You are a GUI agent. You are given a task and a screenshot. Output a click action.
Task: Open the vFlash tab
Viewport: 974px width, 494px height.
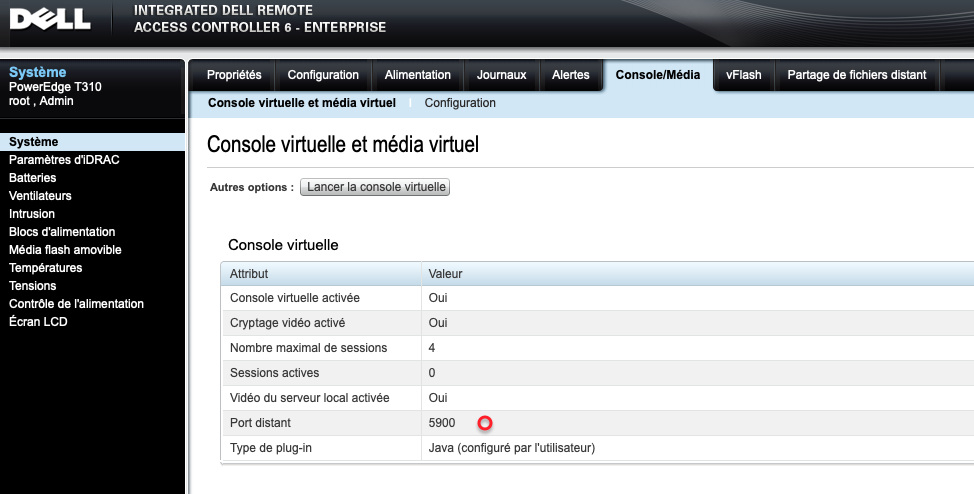(x=744, y=75)
